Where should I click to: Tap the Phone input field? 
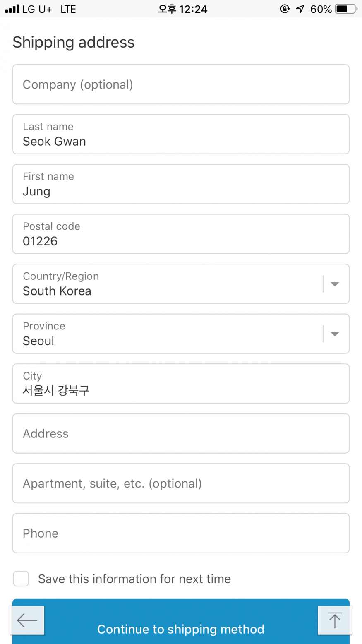tap(181, 533)
